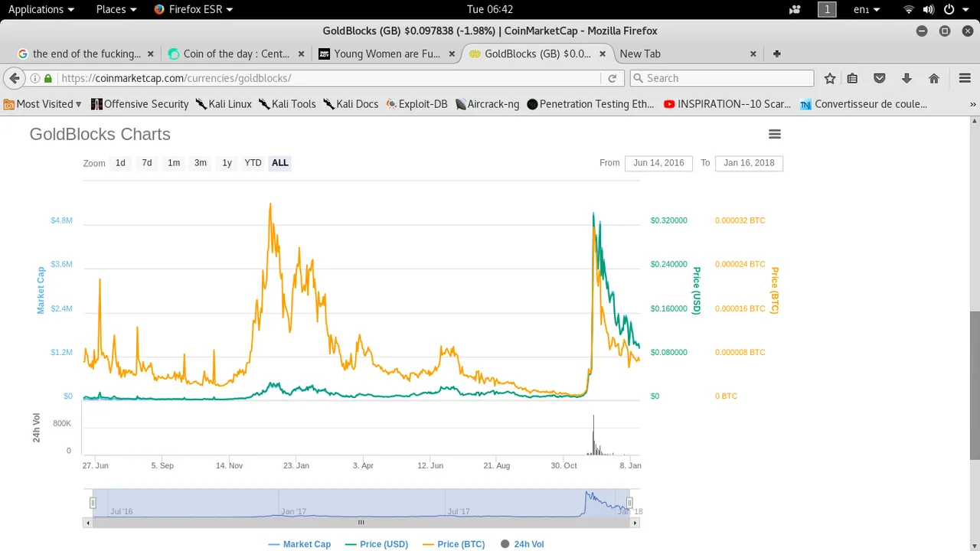Go to the Firefox home page icon

point(934,78)
